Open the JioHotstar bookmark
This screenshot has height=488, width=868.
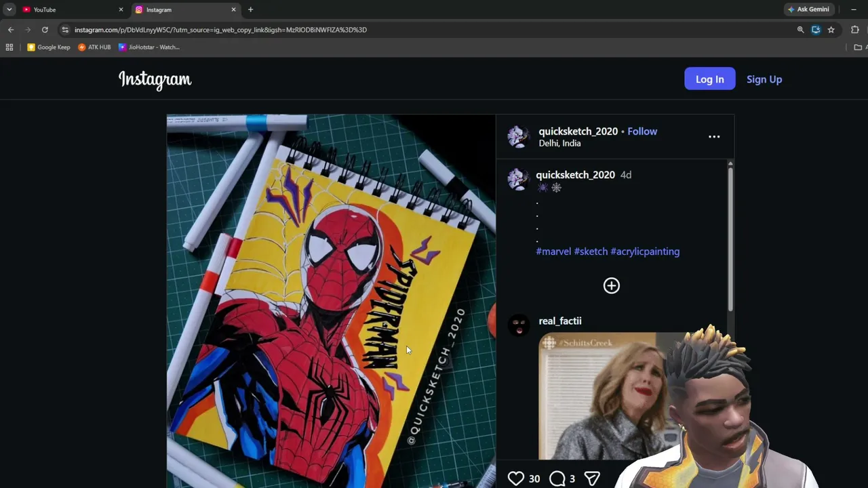coord(149,47)
